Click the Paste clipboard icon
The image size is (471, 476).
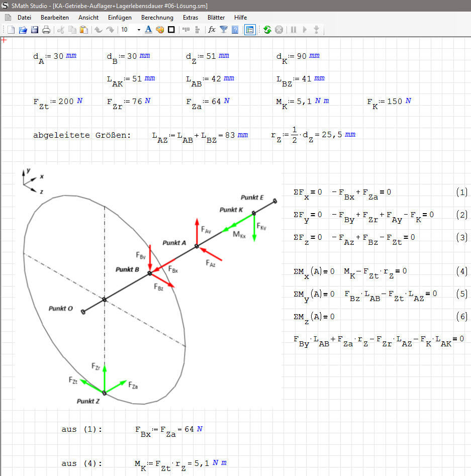point(83,30)
